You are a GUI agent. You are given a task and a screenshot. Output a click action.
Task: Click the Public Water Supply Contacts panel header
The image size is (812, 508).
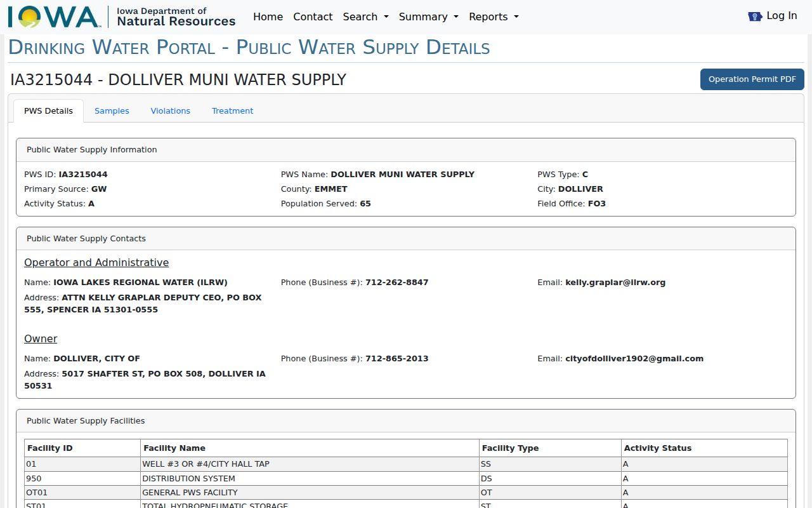coord(406,239)
